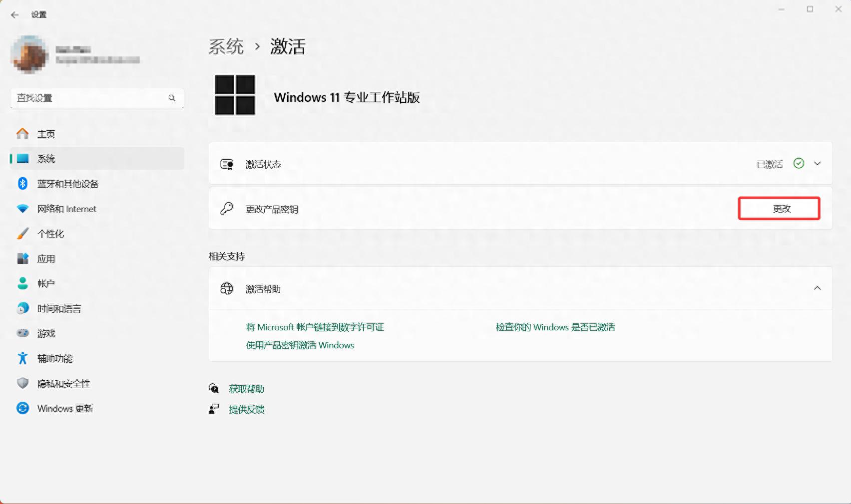
Task: Click the 激活帮助 label
Action: click(263, 289)
